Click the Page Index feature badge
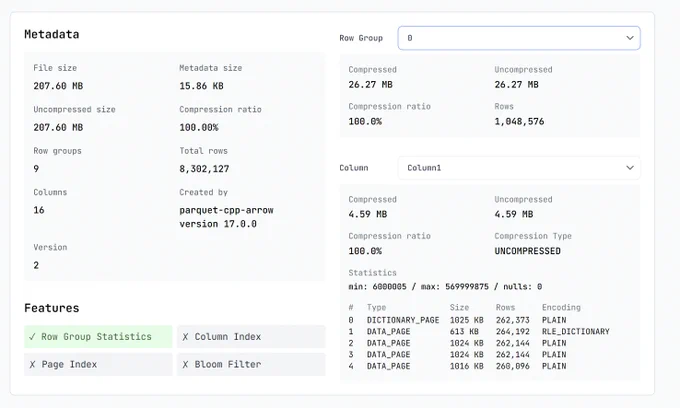Viewport: 680px width, 408px height. click(x=98, y=365)
